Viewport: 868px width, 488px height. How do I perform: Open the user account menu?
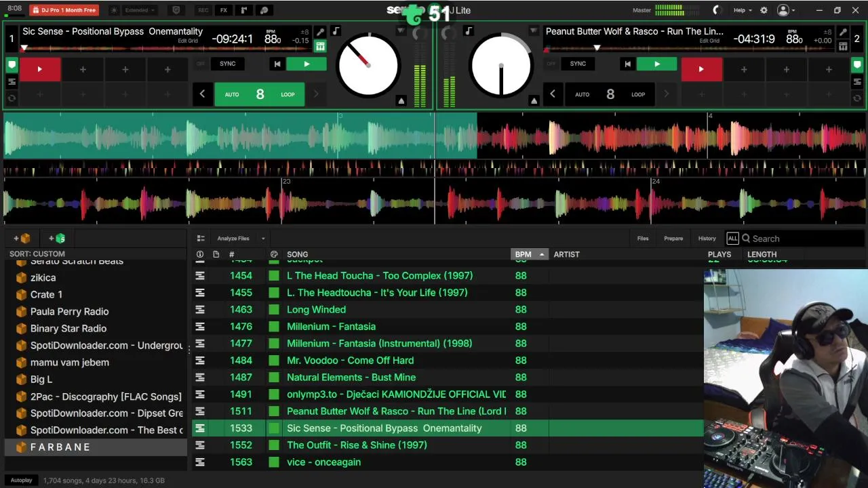coord(786,10)
